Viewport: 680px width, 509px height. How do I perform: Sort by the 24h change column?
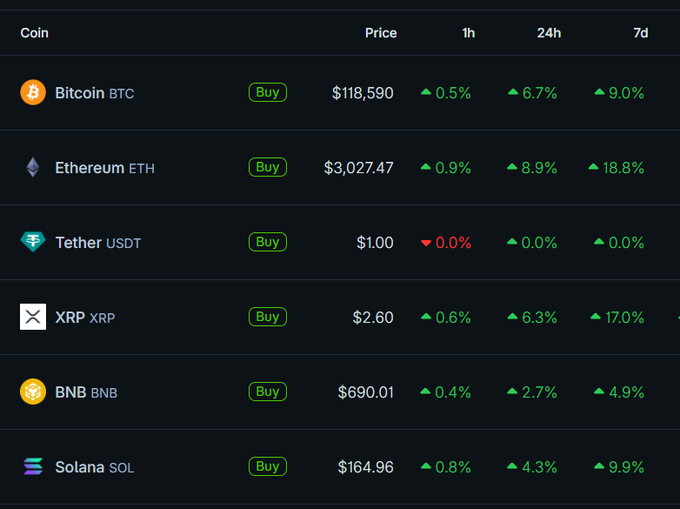point(548,33)
